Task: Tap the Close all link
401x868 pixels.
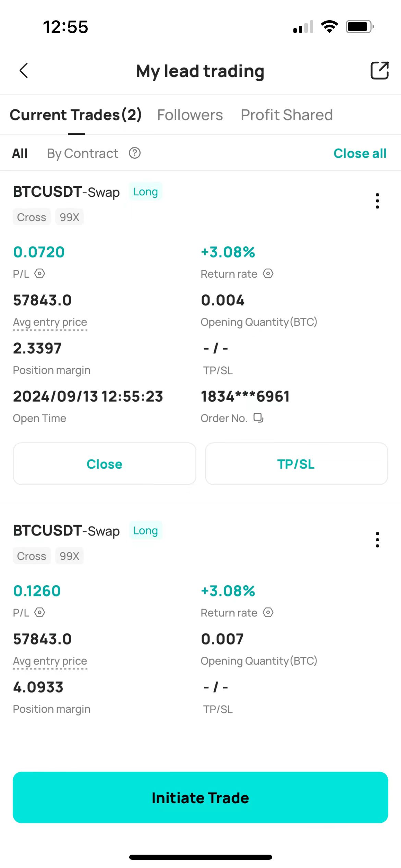Action: pos(360,153)
